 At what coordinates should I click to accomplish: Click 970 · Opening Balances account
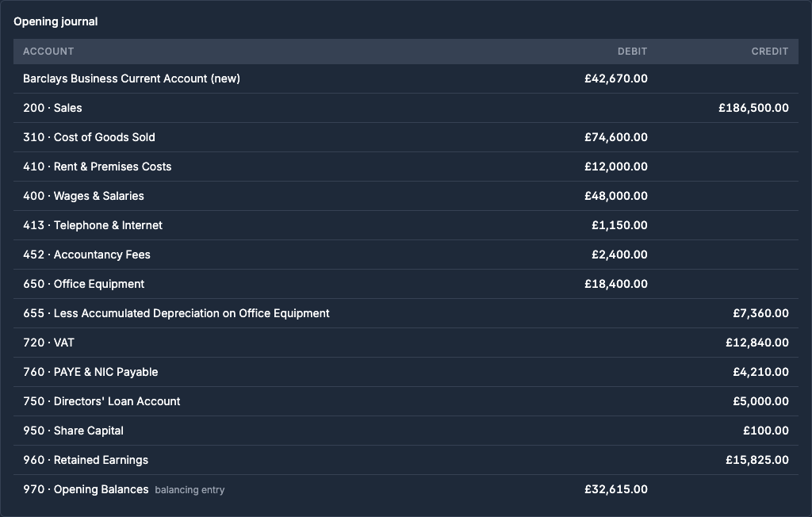[86, 489]
